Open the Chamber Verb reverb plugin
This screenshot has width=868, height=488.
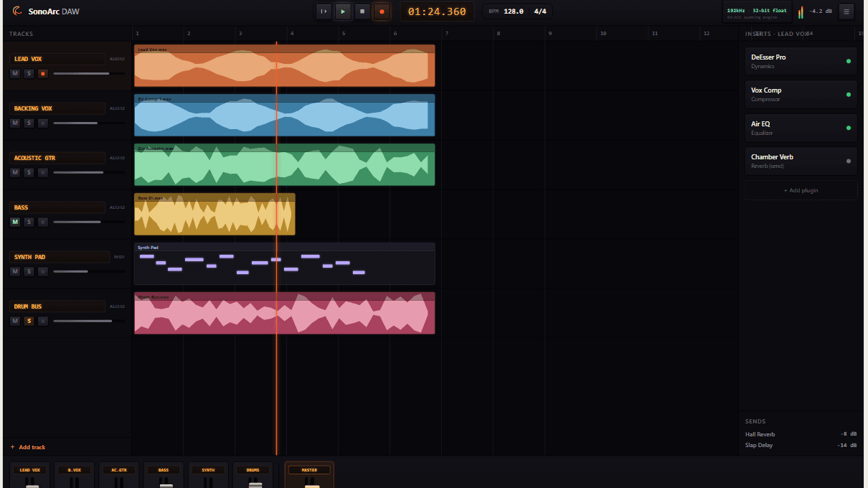[801, 161]
